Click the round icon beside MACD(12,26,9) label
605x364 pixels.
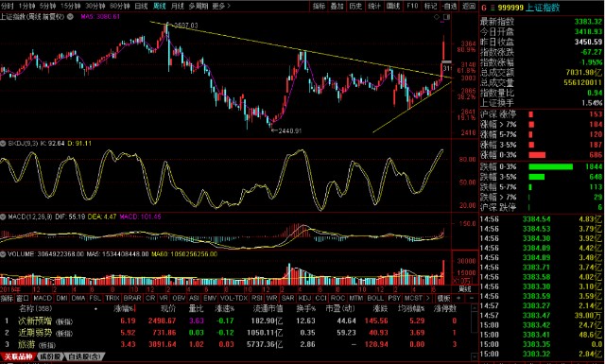pos(4,217)
